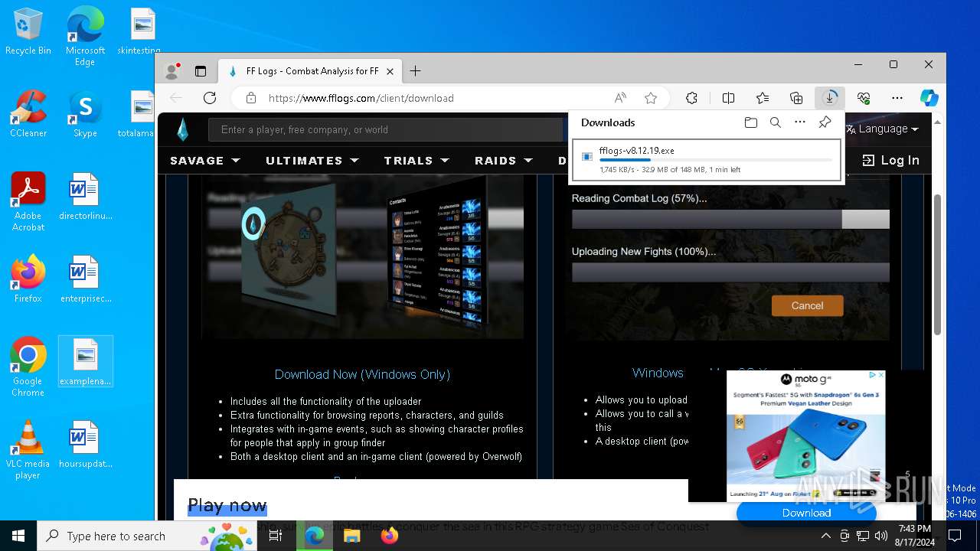Expand the TRIALS menu
980x551 pixels.
pos(416,161)
